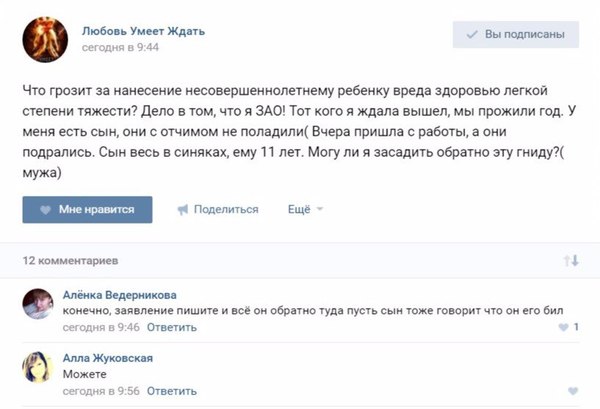Click the 12 комментариев header
This screenshot has height=409, width=600.
(x=70, y=260)
